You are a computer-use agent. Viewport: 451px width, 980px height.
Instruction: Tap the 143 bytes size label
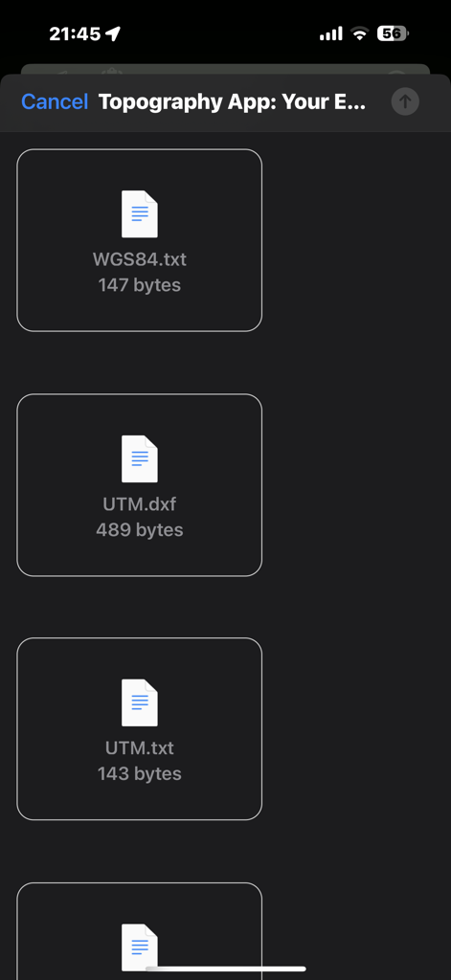pos(140,773)
